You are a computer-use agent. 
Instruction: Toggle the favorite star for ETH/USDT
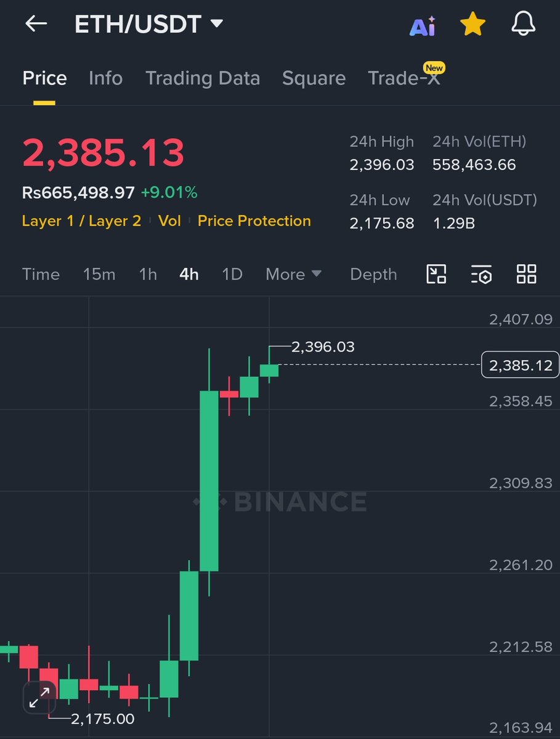(473, 25)
